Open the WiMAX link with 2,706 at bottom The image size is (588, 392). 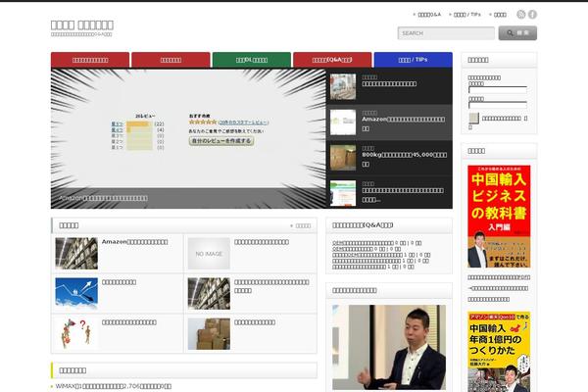coord(114,386)
